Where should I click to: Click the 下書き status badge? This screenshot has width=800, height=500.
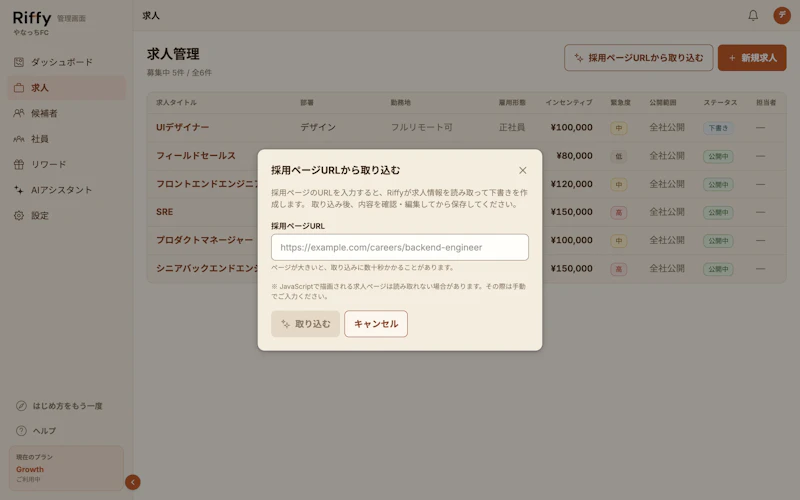(x=718, y=128)
